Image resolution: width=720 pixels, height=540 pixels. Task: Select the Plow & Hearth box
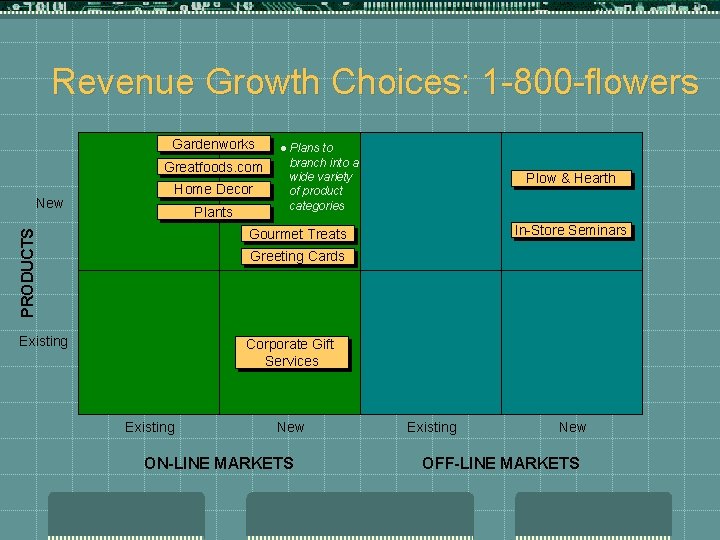point(571,178)
